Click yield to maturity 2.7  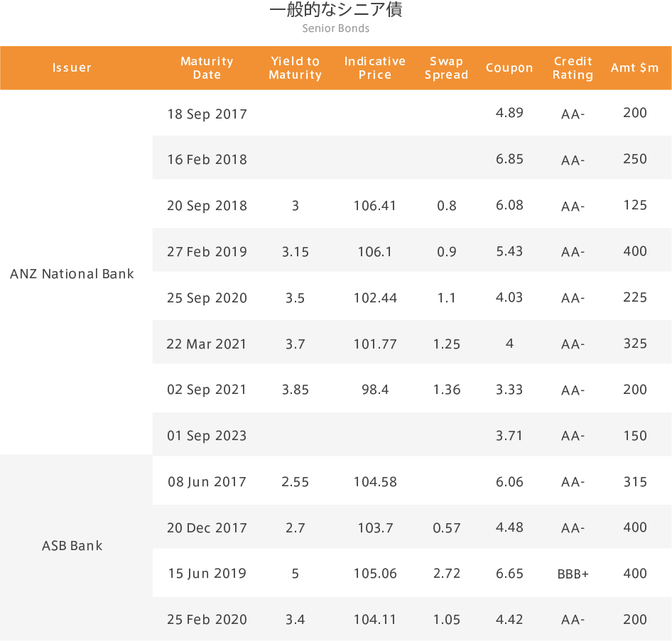pos(296,528)
